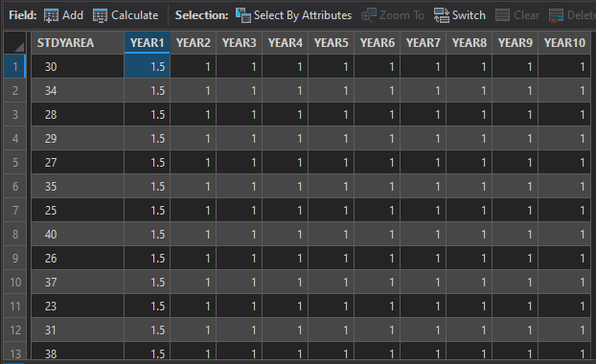Click the YEAR1 column header

click(148, 43)
